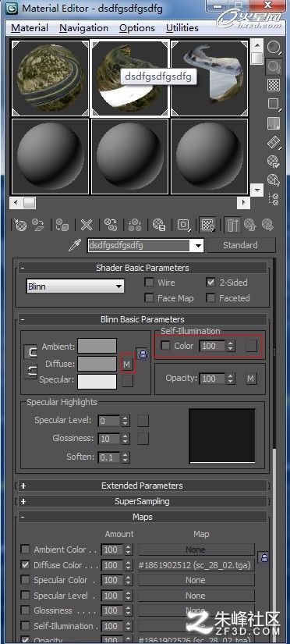Collapse Shader Basic Parameters rollout
Screen dimensions: 290x644
(x=142, y=268)
